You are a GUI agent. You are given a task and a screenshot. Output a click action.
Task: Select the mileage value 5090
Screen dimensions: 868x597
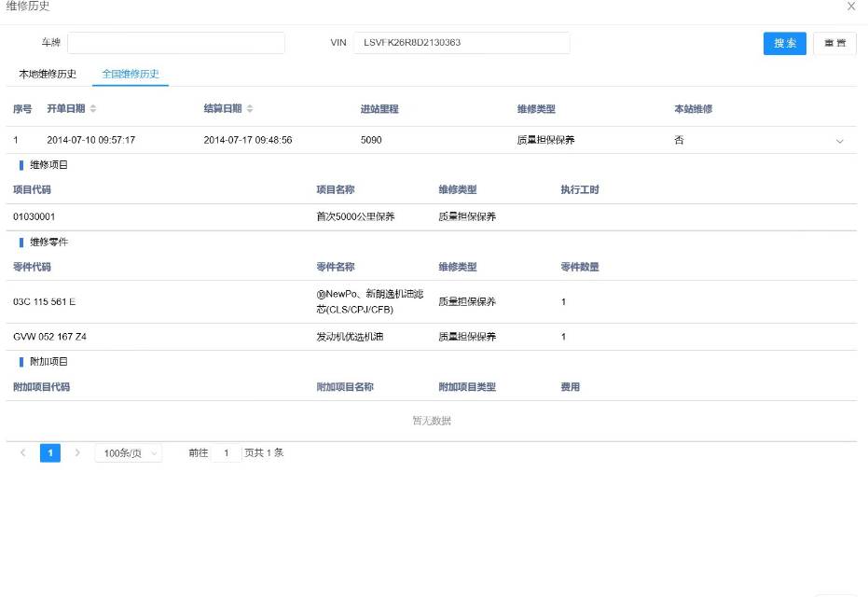(x=371, y=140)
